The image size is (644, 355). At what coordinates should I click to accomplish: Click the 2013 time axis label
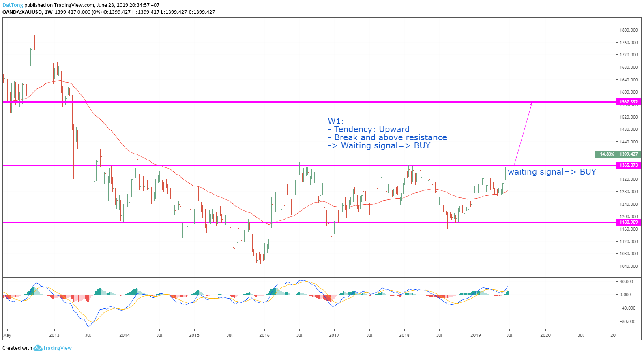click(x=54, y=335)
